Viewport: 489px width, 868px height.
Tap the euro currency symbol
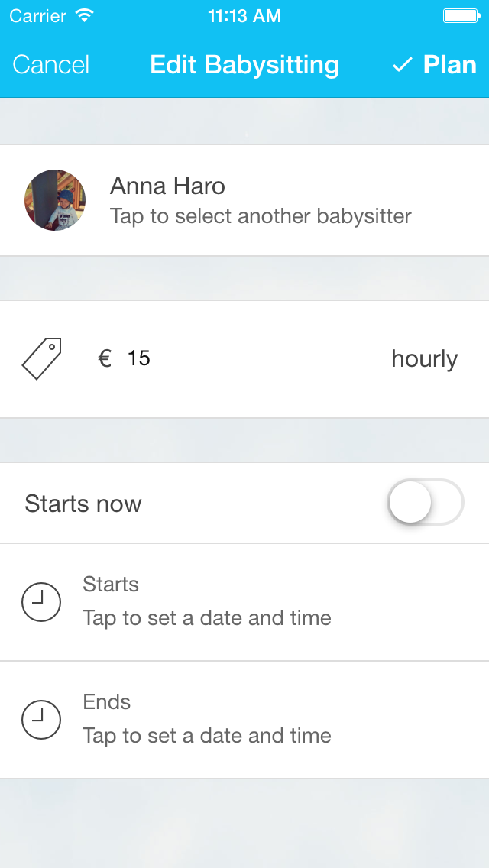[x=105, y=358]
